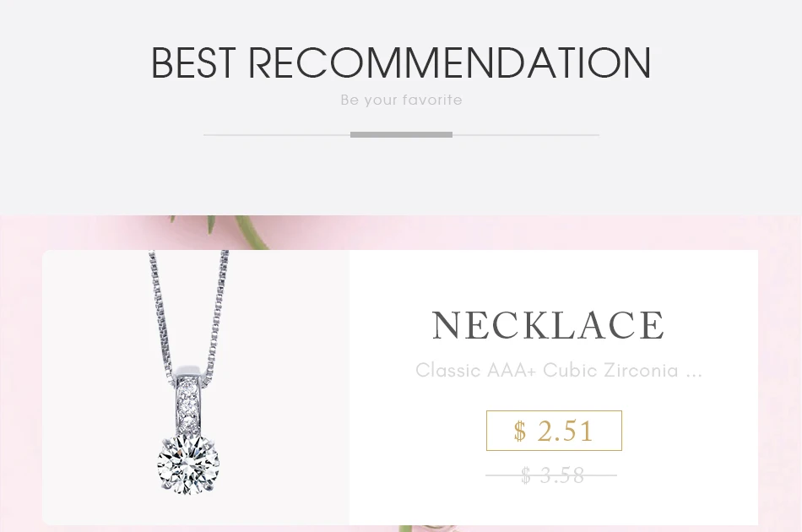The height and width of the screenshot is (532, 802).
Task: Click the gray dollar sign of old price
Action: 526,475
